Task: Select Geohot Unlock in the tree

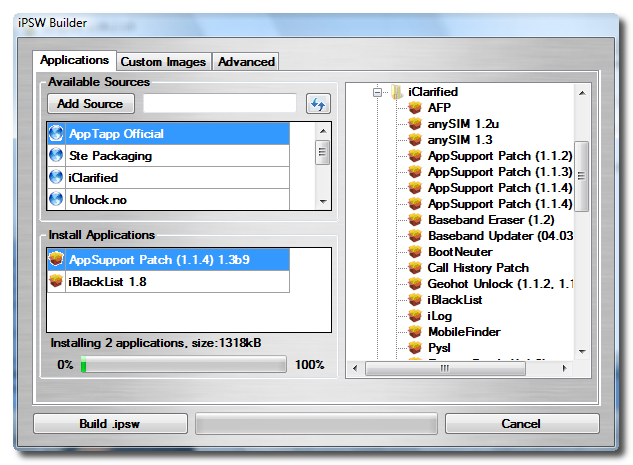Action: click(500, 284)
